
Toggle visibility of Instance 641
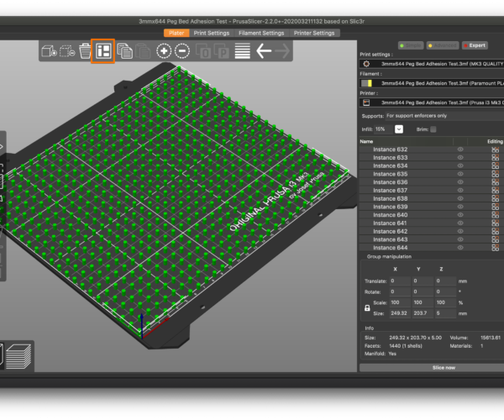(460, 223)
